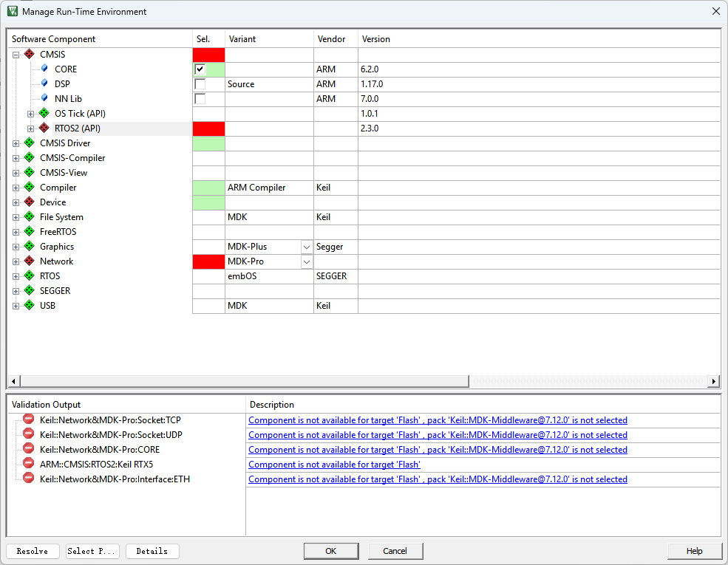Image resolution: width=728 pixels, height=565 pixels.
Task: Click the red diamond icon beside RTOS2 (API)
Action: coord(44,128)
